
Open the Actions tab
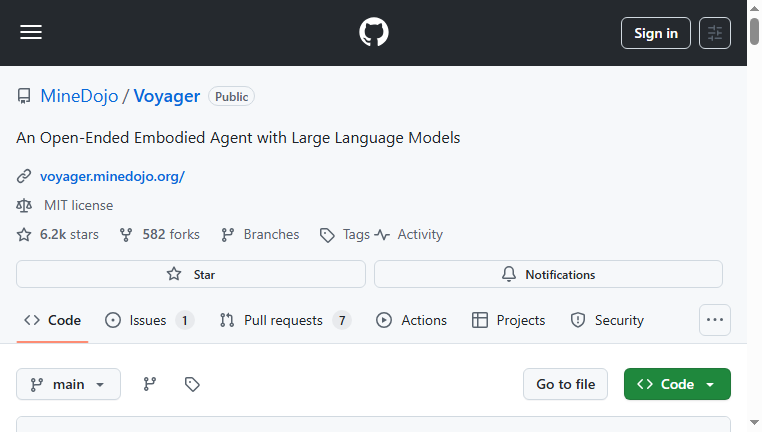coord(411,320)
